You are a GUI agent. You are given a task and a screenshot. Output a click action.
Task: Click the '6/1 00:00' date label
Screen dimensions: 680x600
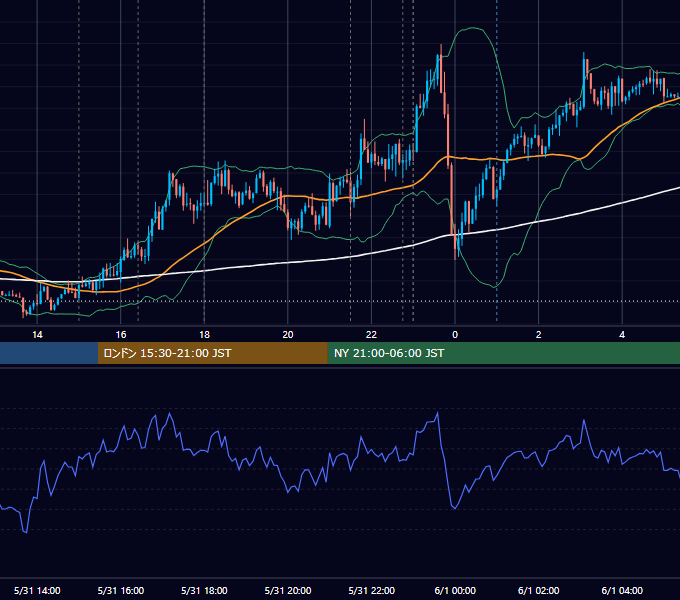click(455, 590)
